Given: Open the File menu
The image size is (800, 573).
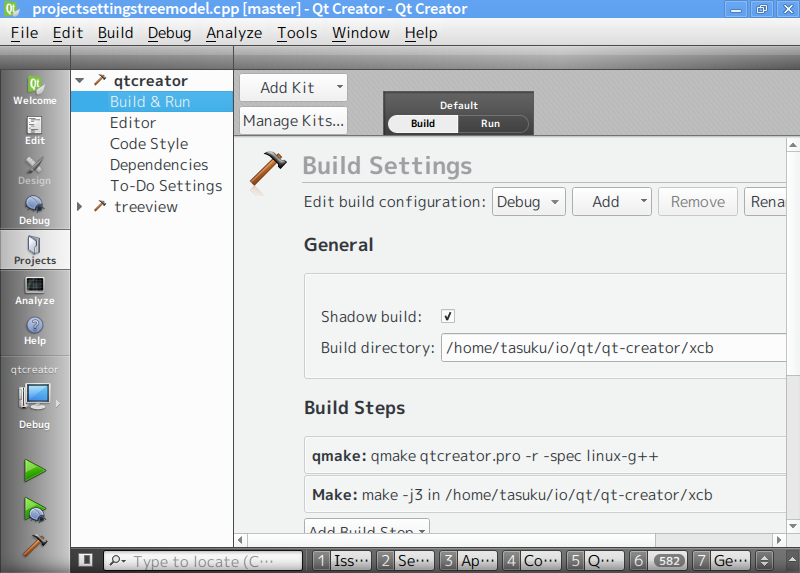Looking at the screenshot, I should [24, 33].
